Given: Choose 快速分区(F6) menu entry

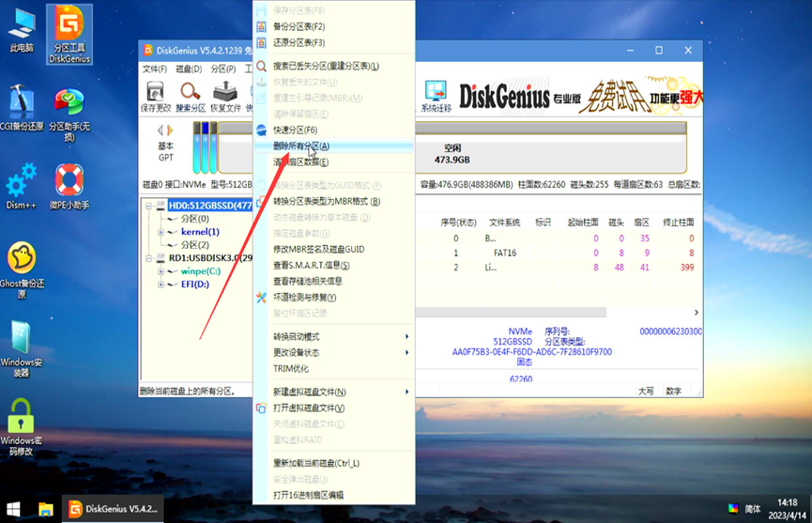Looking at the screenshot, I should 295,131.
